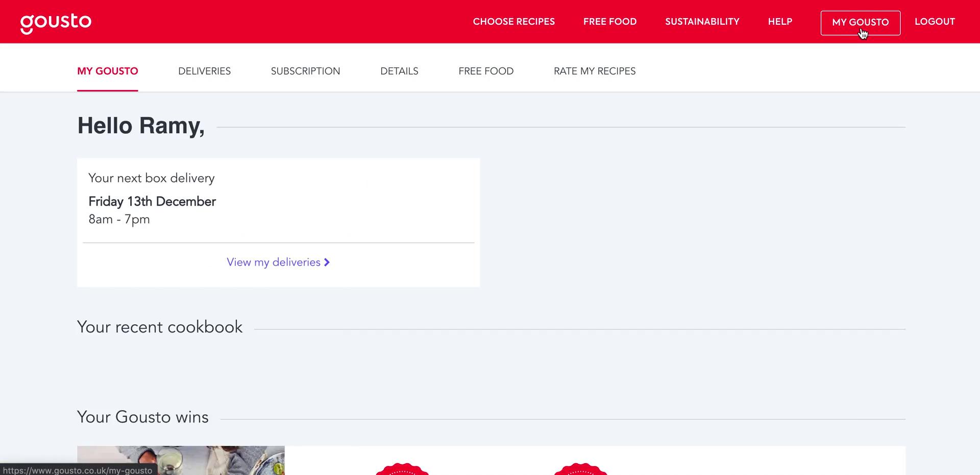980x475 pixels.
Task: Click the chevron beside View my deliveries
Action: click(x=327, y=262)
